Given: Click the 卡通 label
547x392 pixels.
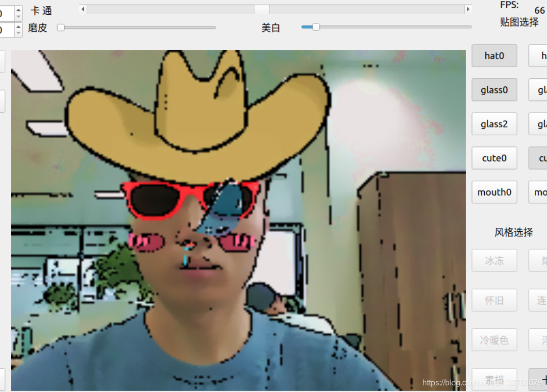Looking at the screenshot, I should (41, 11).
